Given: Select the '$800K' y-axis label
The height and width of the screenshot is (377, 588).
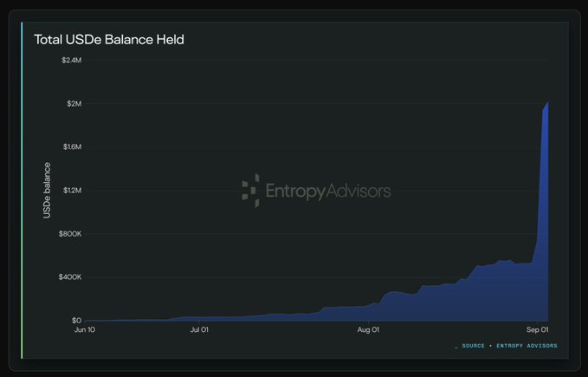Looking at the screenshot, I should pyautogui.click(x=70, y=234).
